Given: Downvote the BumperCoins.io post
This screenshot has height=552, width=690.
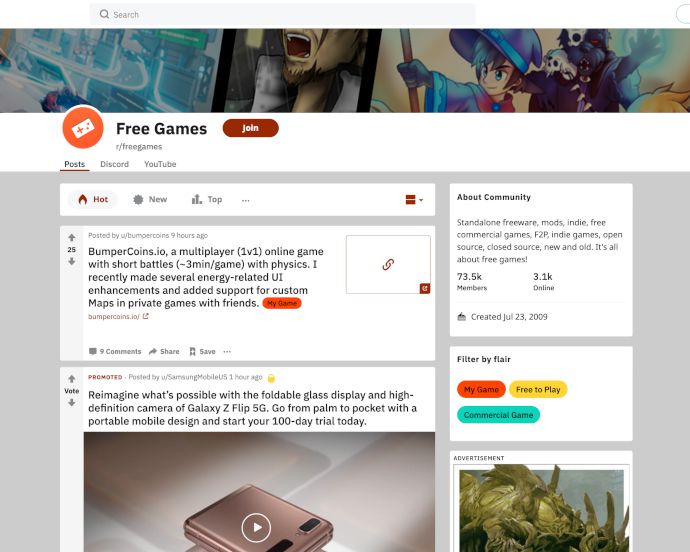Looking at the screenshot, I should 72,261.
